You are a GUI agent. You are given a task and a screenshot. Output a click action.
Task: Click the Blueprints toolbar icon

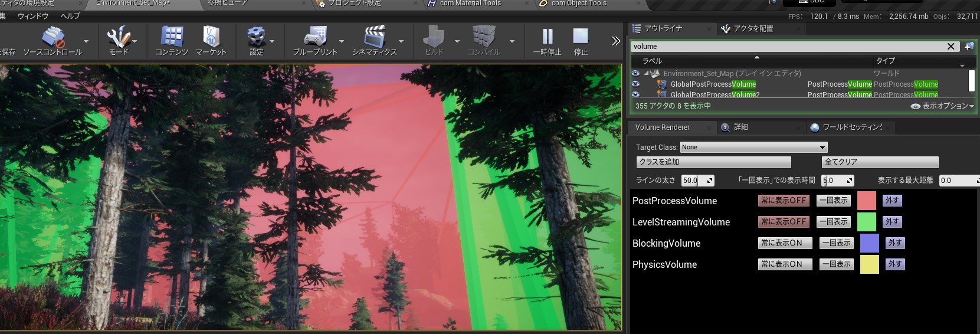(x=315, y=38)
